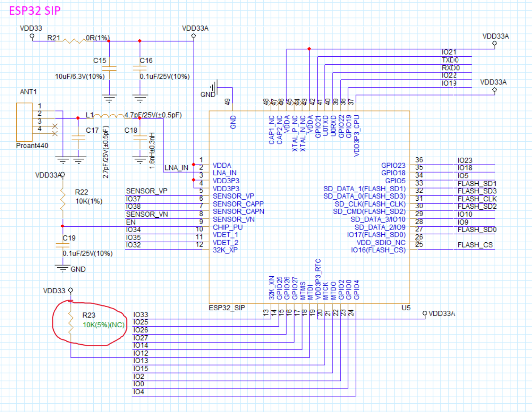
Task: Click the ESP32_SIP part name label
Action: click(x=227, y=308)
